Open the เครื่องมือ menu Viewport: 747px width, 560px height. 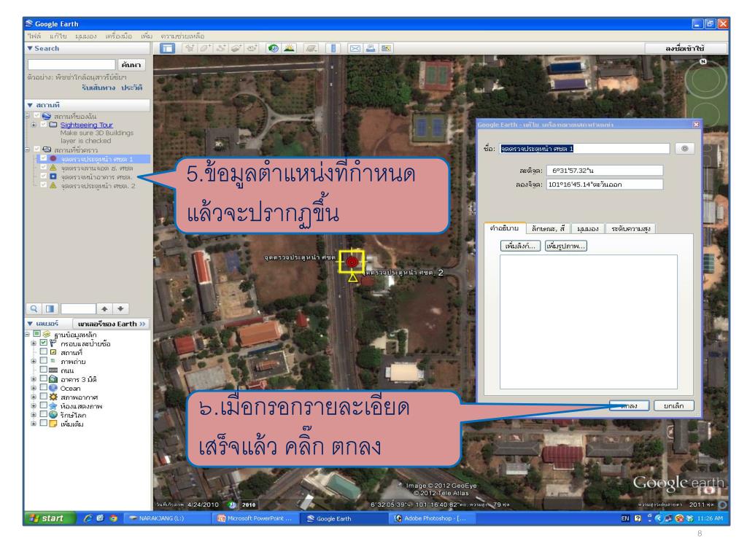tap(119, 36)
